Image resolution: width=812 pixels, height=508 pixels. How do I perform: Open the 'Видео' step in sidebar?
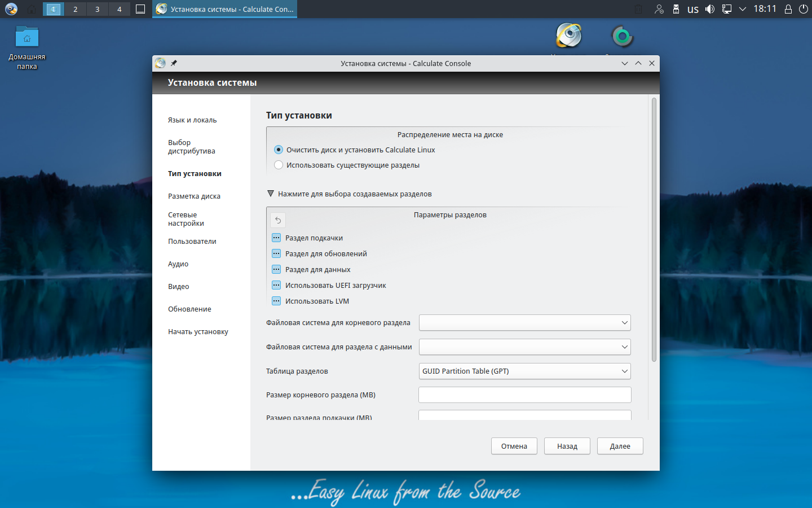[179, 286]
